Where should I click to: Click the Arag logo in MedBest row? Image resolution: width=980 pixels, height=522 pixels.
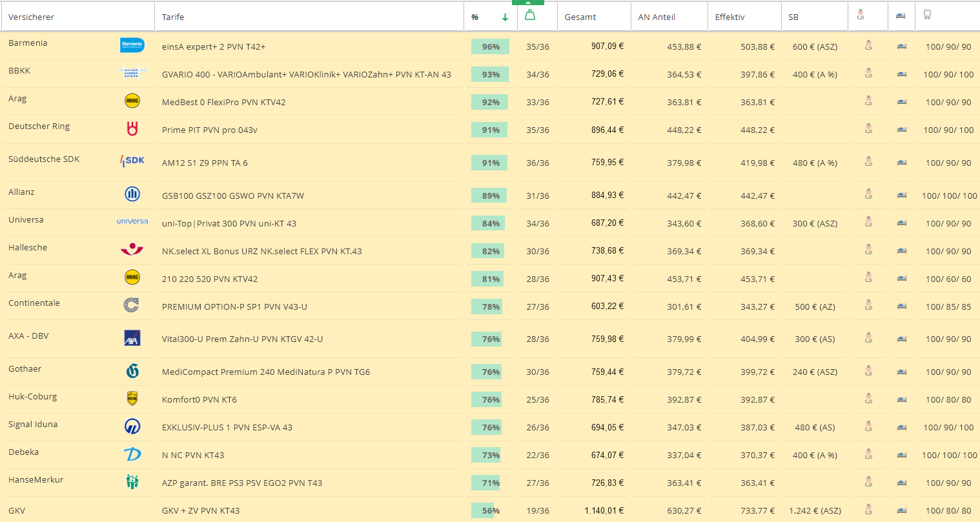click(132, 101)
